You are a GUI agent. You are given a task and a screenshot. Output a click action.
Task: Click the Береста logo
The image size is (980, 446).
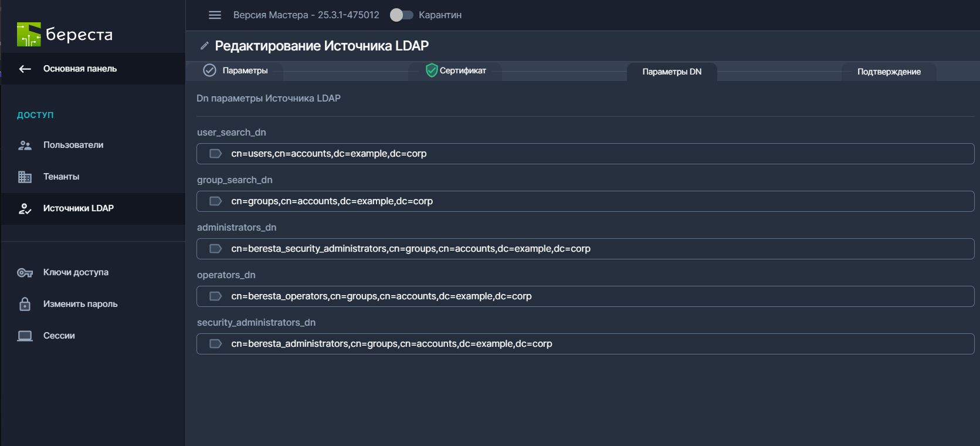[x=65, y=35]
